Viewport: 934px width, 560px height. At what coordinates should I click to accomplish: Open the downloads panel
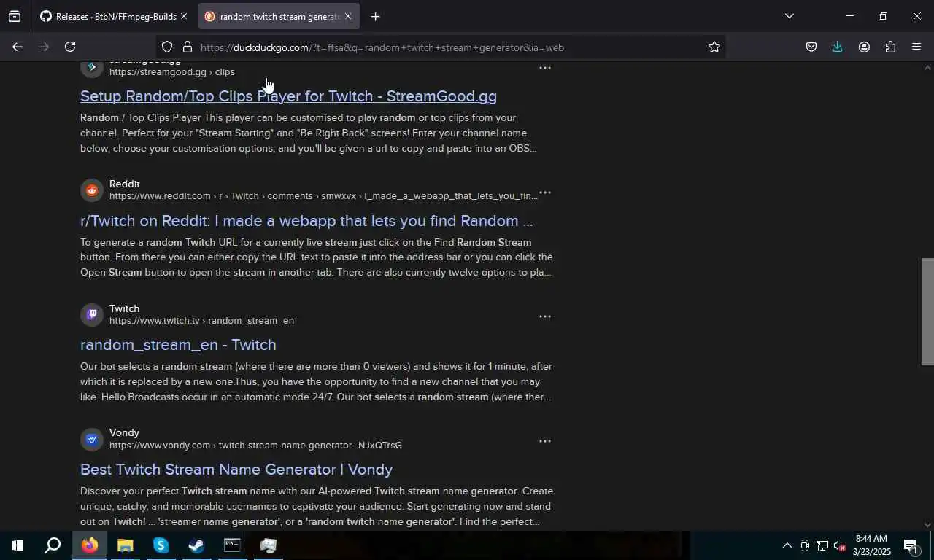click(837, 47)
